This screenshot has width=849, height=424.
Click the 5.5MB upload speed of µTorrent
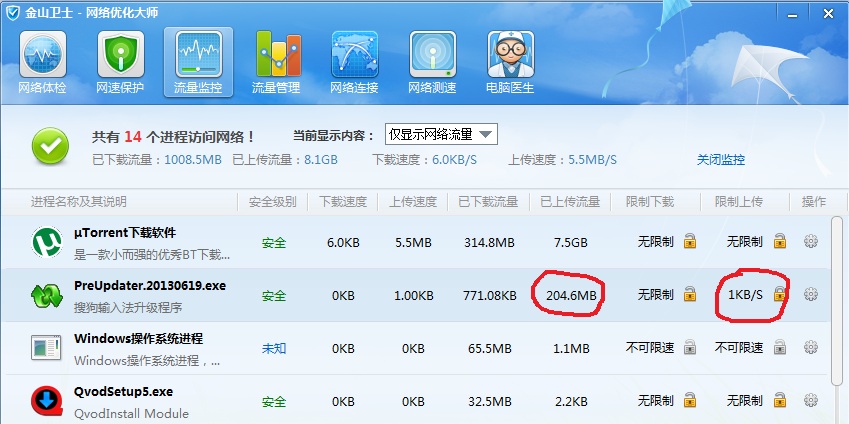click(413, 242)
